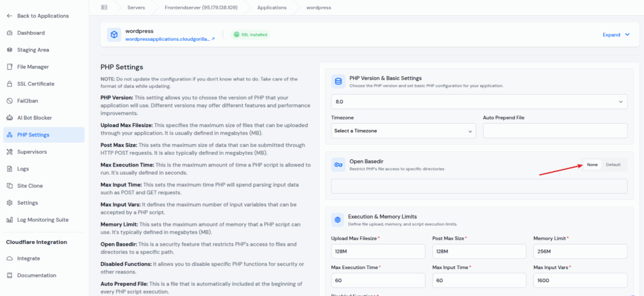Click the File Manager page icon
The width and height of the screenshot is (644, 296).
click(10, 67)
